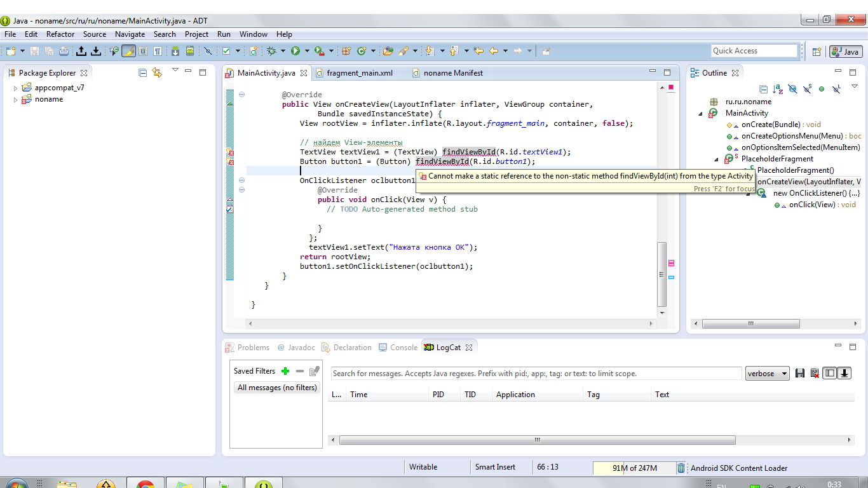The height and width of the screenshot is (488, 868).
Task: Click the Open Perspective icon
Action: point(817,51)
